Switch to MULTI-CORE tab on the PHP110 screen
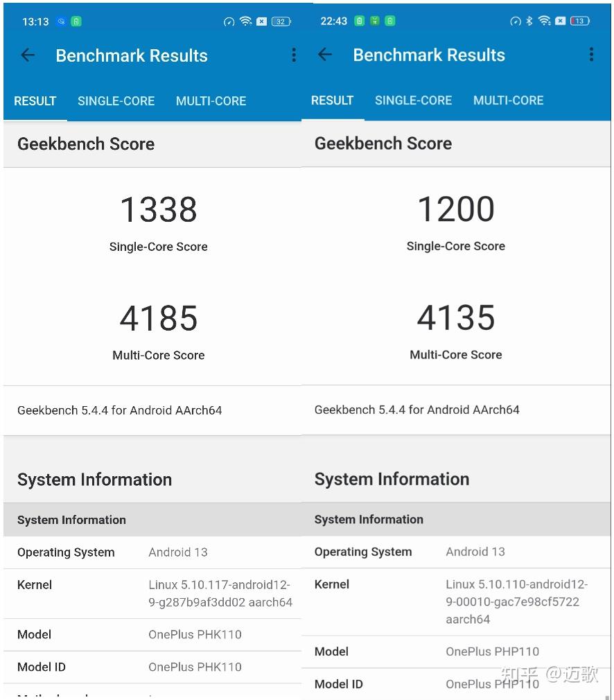 (x=508, y=100)
